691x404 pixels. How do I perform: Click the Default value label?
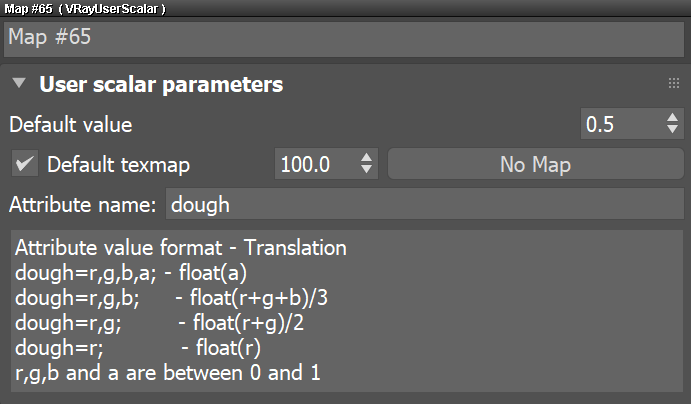(71, 125)
